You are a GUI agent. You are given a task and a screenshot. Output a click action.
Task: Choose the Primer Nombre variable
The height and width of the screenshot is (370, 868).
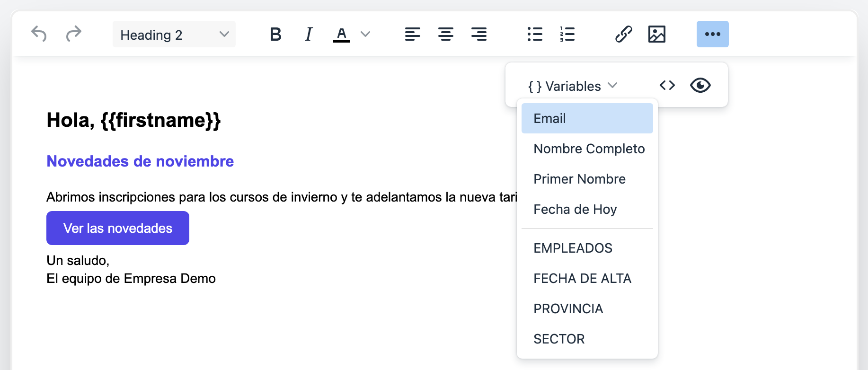[x=587, y=179]
